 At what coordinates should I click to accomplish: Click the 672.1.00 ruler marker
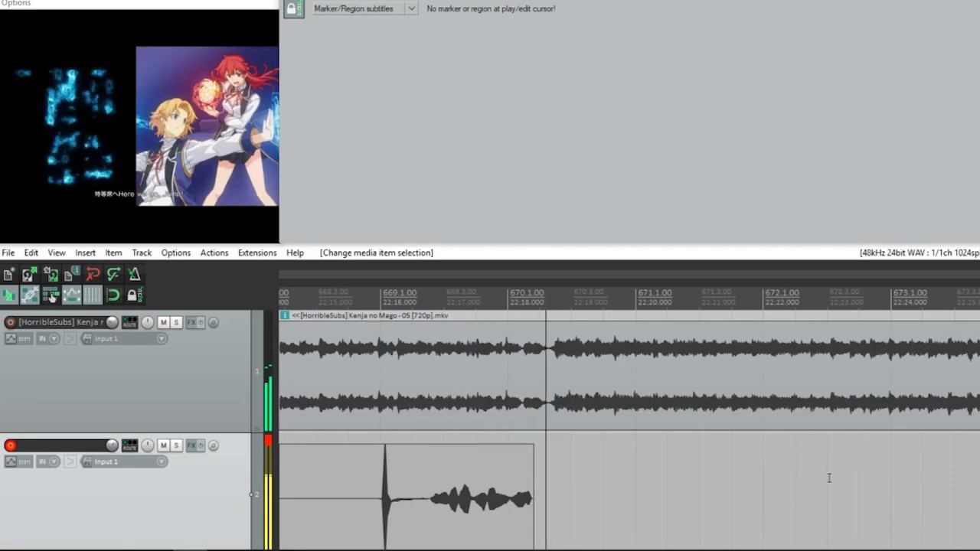tap(782, 293)
